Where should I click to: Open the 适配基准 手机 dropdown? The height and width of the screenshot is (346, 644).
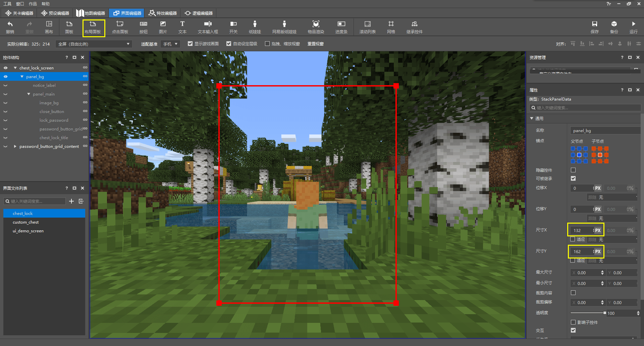tap(170, 44)
